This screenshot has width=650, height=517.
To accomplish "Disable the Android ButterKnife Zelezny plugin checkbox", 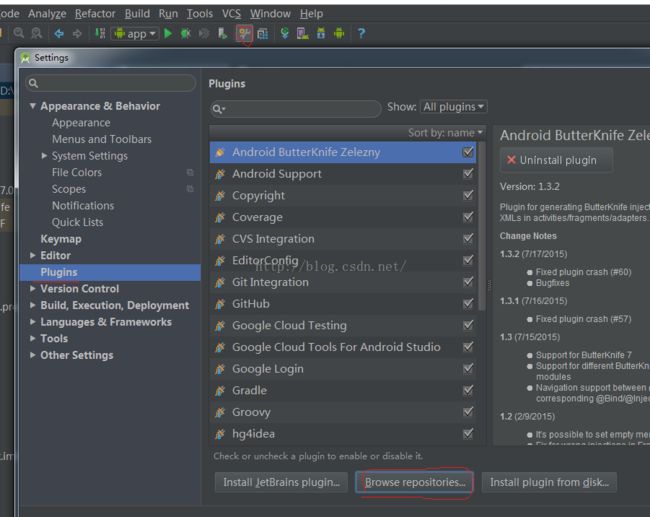I will pos(468,152).
